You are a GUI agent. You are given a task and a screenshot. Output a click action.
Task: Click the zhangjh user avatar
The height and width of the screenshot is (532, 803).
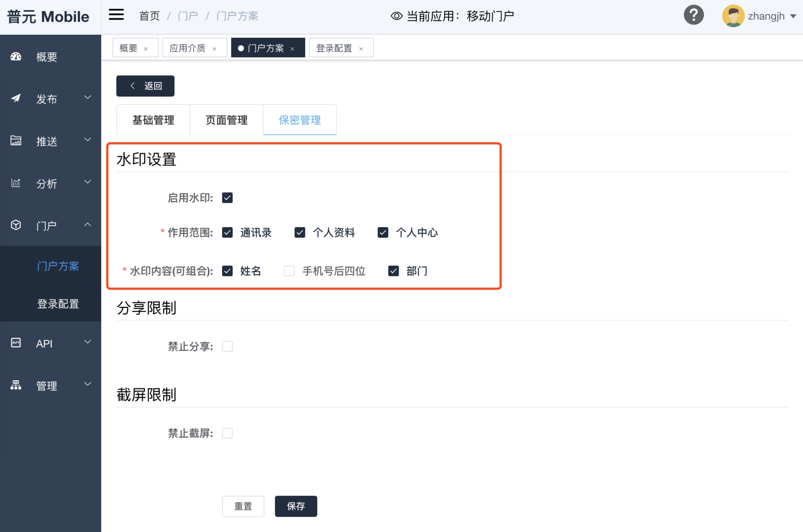click(x=733, y=16)
